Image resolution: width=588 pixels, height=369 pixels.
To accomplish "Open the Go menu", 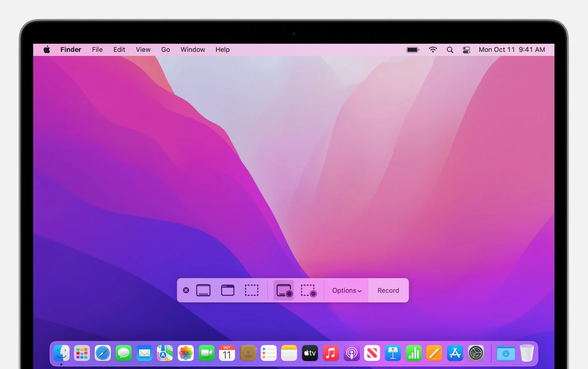I will [x=165, y=49].
